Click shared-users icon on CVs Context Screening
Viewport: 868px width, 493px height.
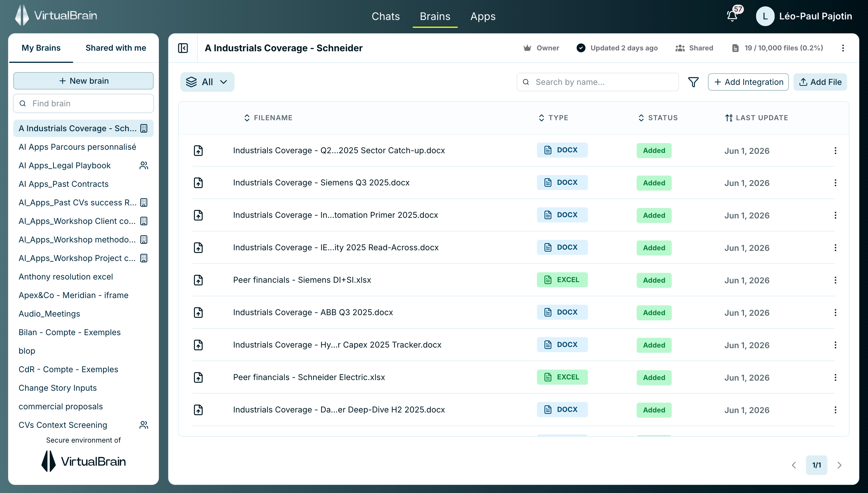(x=144, y=425)
